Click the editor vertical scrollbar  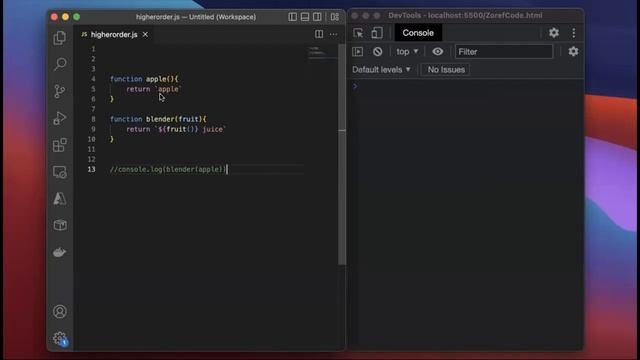(x=342, y=154)
